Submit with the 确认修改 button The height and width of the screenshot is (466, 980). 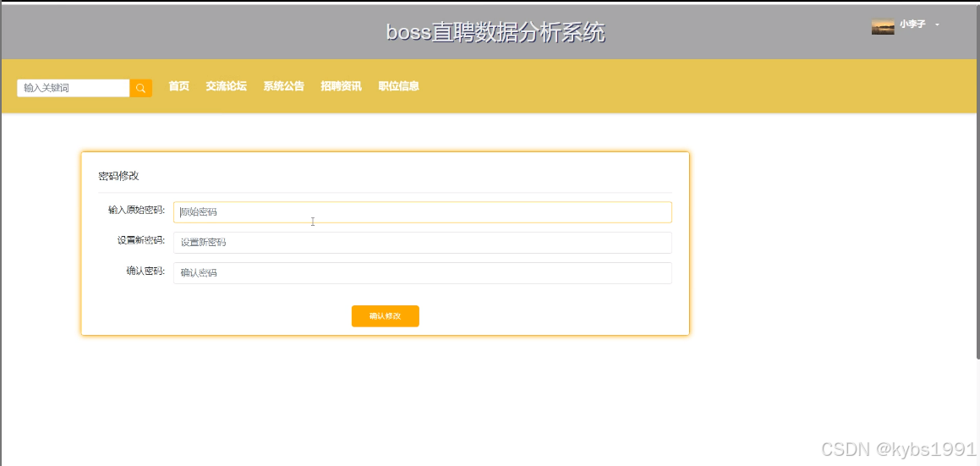click(385, 315)
